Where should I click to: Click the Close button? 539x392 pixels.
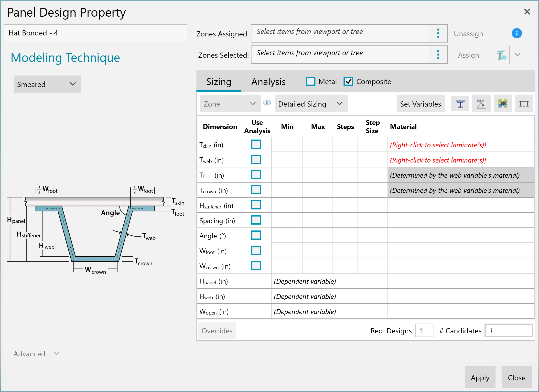(517, 378)
